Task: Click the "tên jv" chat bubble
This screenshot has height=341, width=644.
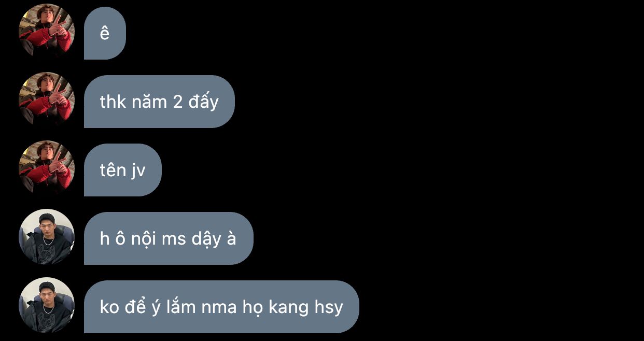Action: 123,170
